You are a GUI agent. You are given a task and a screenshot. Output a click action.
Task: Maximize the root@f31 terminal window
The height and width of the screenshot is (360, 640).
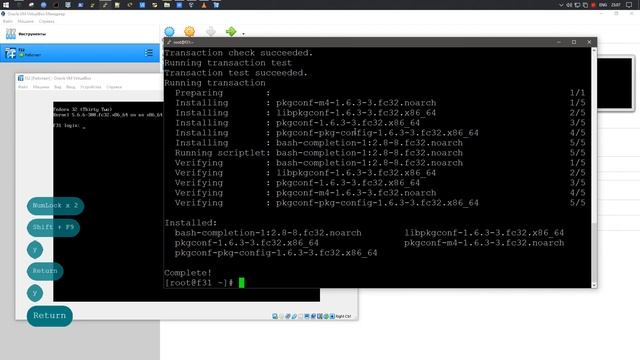click(574, 42)
